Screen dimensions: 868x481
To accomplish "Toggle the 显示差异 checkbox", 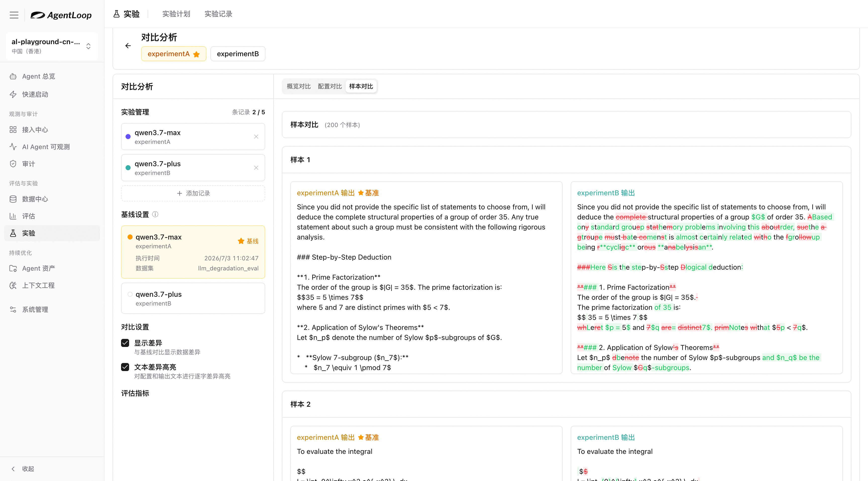I will [x=125, y=343].
